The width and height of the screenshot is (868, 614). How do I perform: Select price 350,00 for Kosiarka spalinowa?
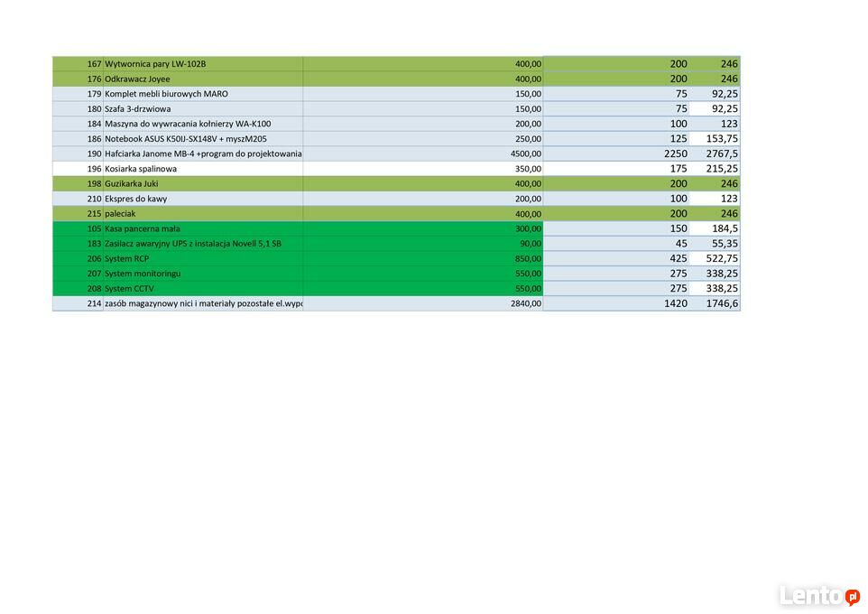coord(423,169)
